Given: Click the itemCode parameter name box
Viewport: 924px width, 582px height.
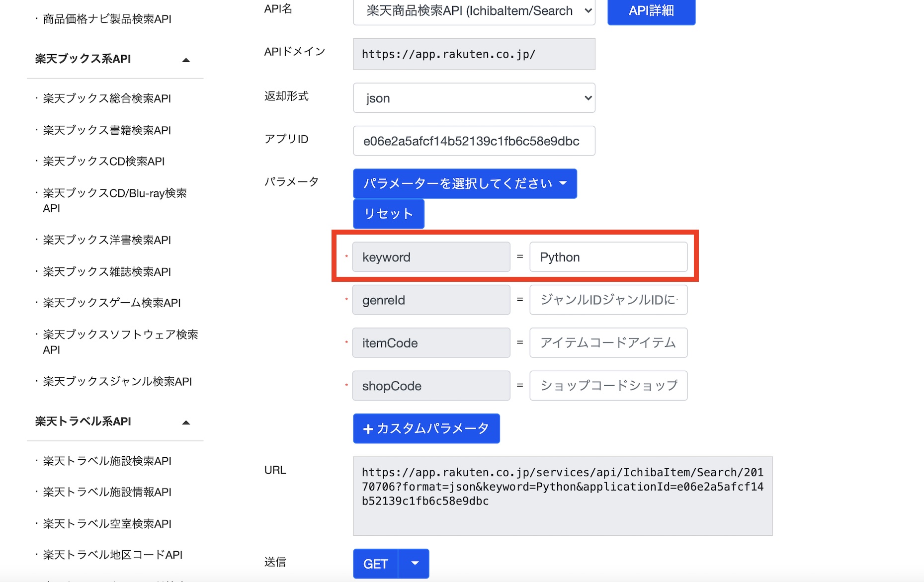Looking at the screenshot, I should pyautogui.click(x=431, y=342).
